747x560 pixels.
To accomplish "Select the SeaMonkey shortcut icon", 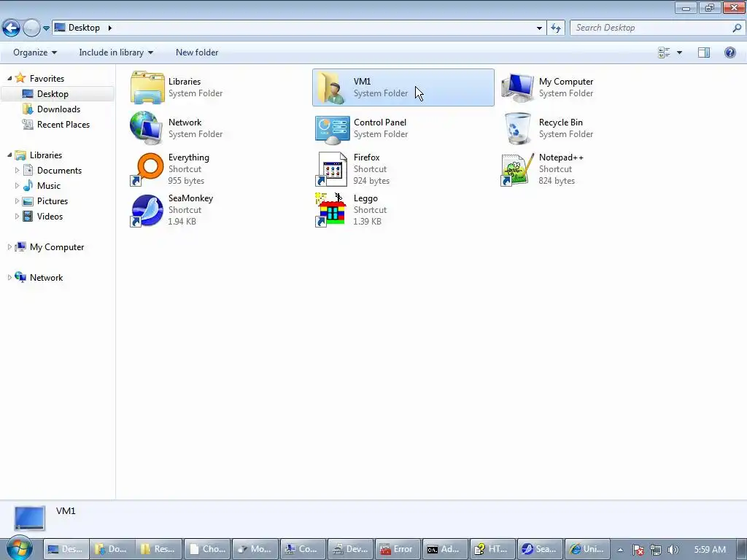I will [147, 210].
